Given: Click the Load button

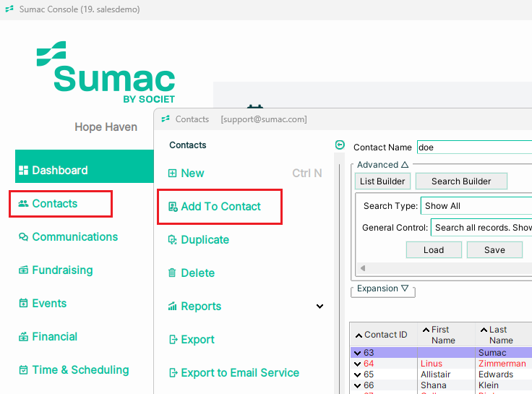Looking at the screenshot, I should click(x=434, y=250).
